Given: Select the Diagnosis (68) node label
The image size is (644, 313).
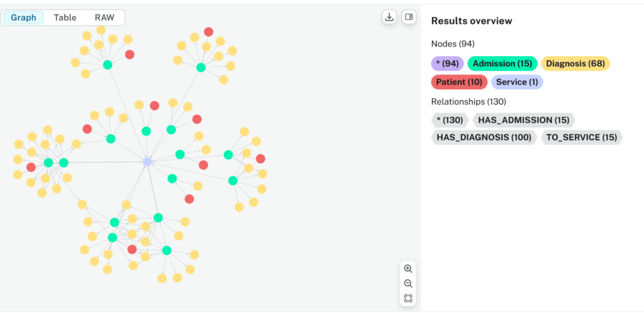Looking at the screenshot, I should pos(575,64).
